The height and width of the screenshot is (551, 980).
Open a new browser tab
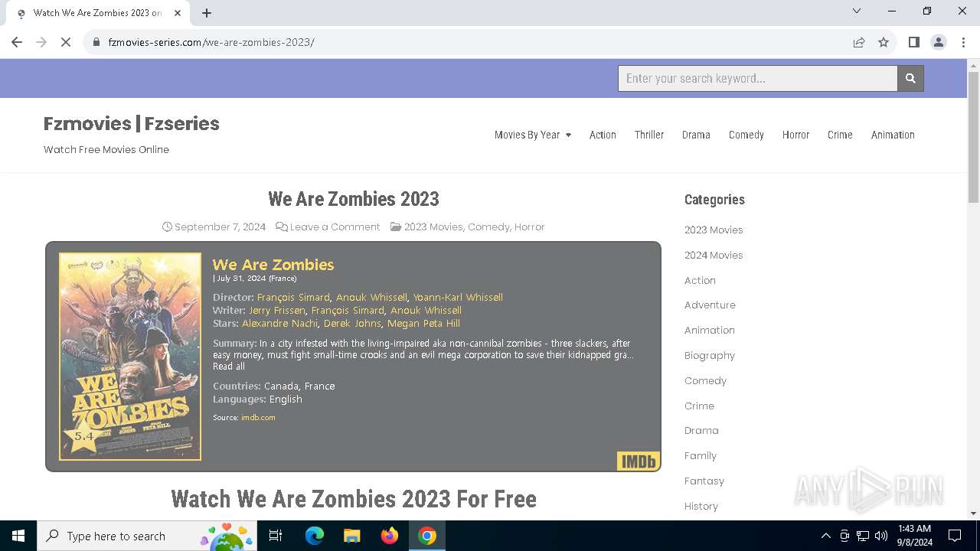click(207, 13)
